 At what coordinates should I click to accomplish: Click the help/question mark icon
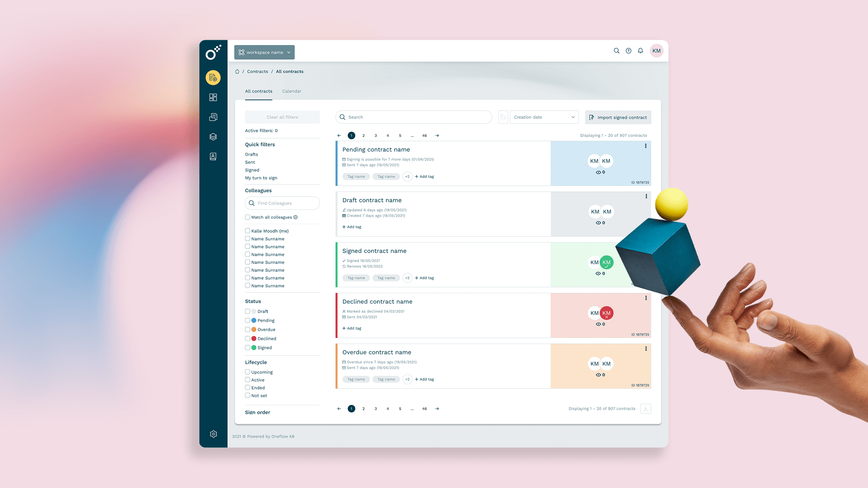tap(628, 51)
